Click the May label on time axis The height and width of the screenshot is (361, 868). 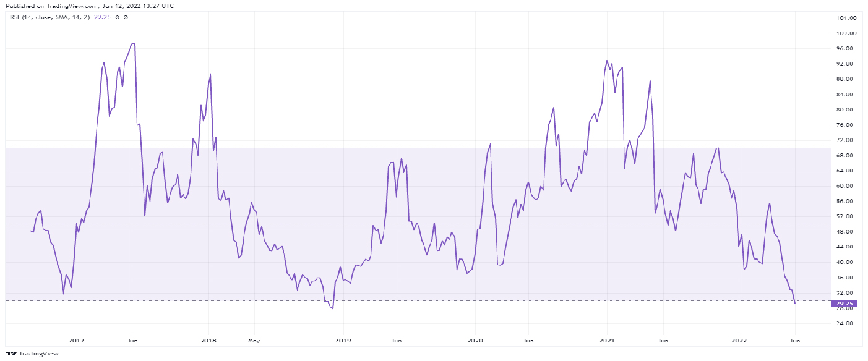click(253, 340)
